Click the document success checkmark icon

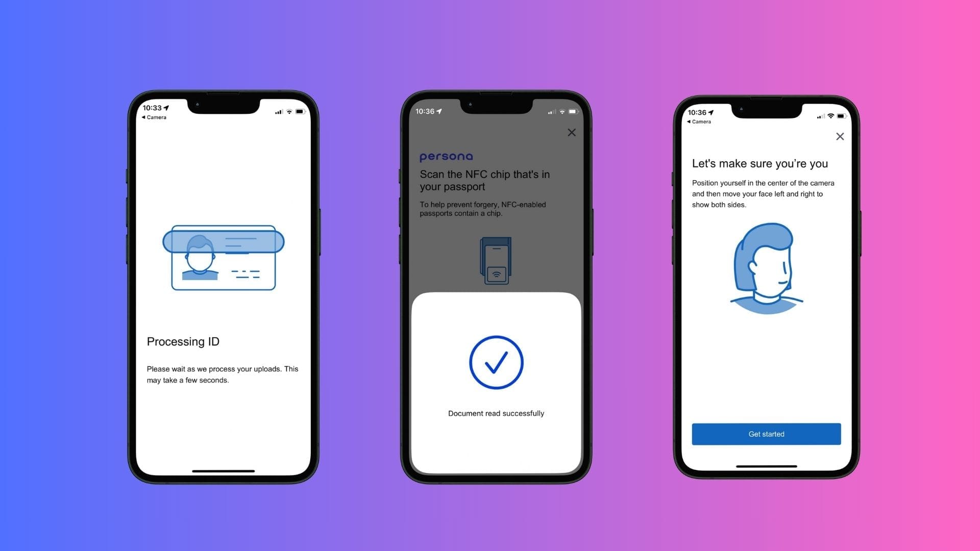[496, 362]
